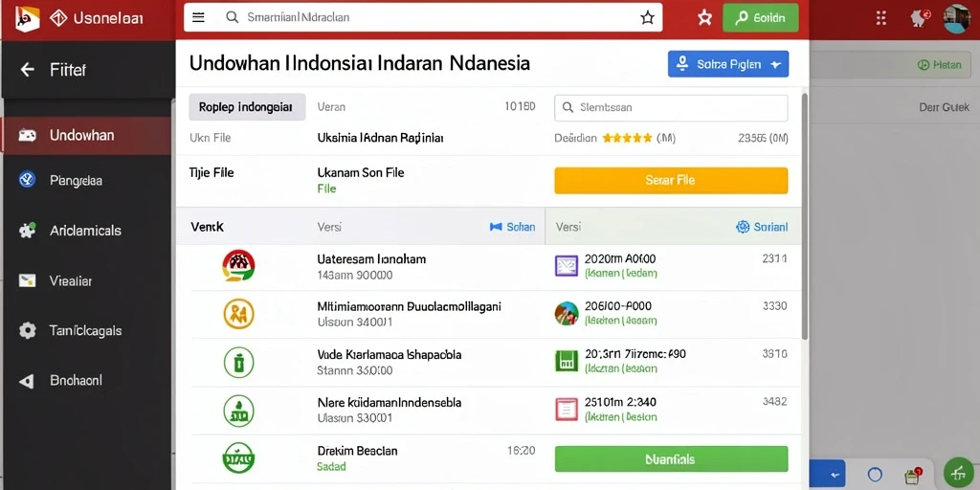The height and width of the screenshot is (490, 980).
Task: Click the purple icon beside 2020rm A0f00
Action: tap(567, 266)
